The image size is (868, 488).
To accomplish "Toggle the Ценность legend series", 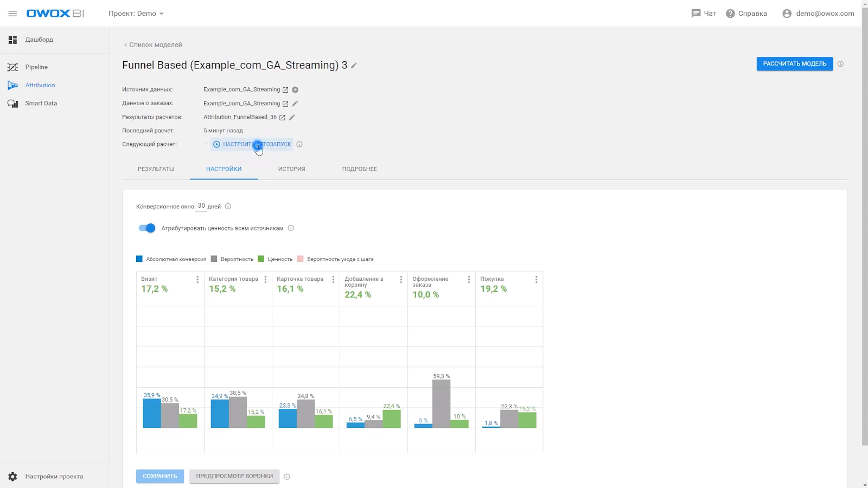I will (x=261, y=259).
